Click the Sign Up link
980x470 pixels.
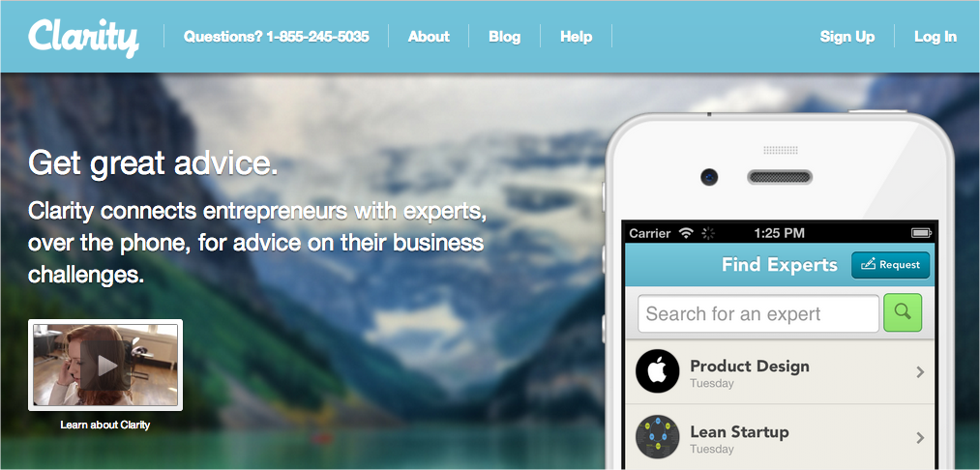(x=847, y=36)
